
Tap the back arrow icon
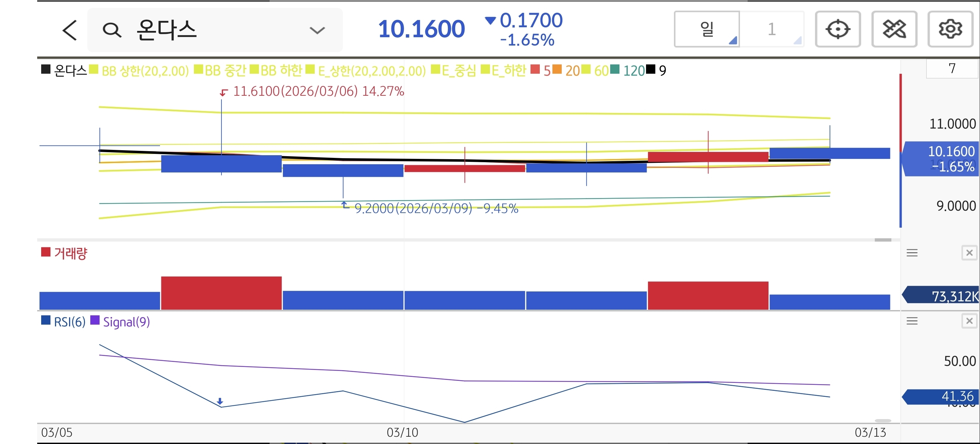[70, 30]
